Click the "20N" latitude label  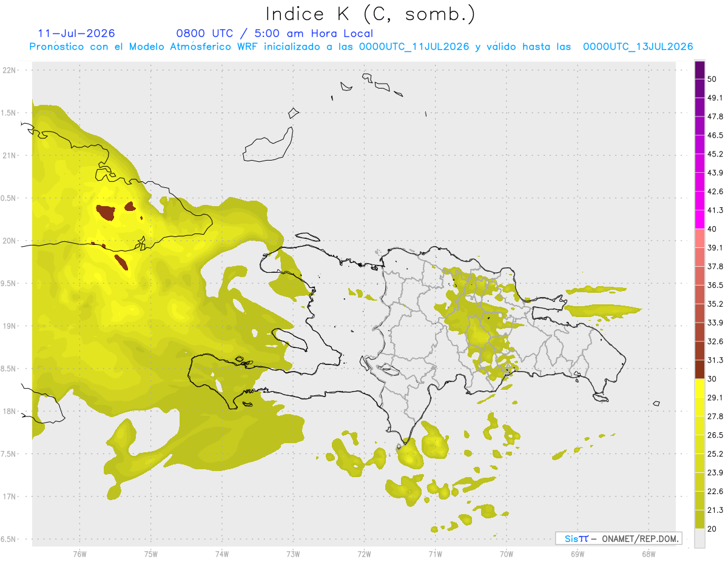tap(10, 241)
